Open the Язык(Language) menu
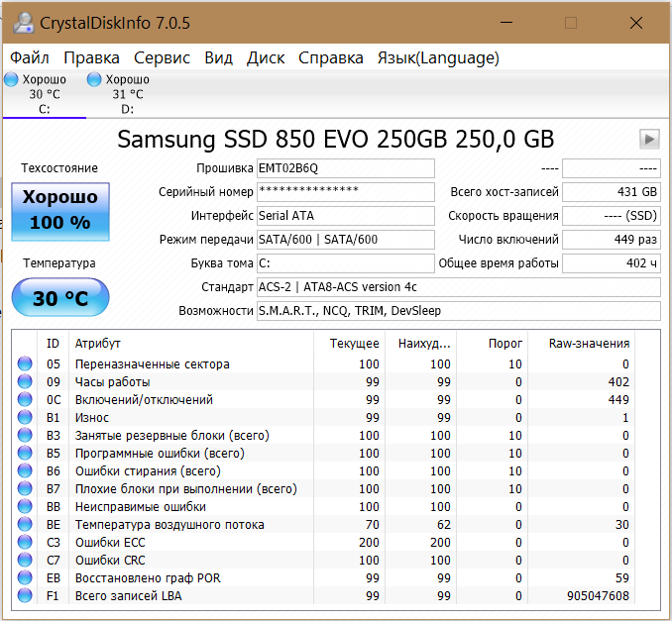The height and width of the screenshot is (621, 672). coord(438,57)
